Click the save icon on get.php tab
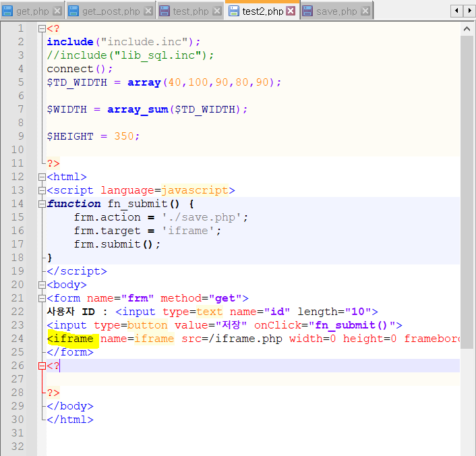Image resolution: width=476 pixels, height=456 pixels. [x=7, y=11]
